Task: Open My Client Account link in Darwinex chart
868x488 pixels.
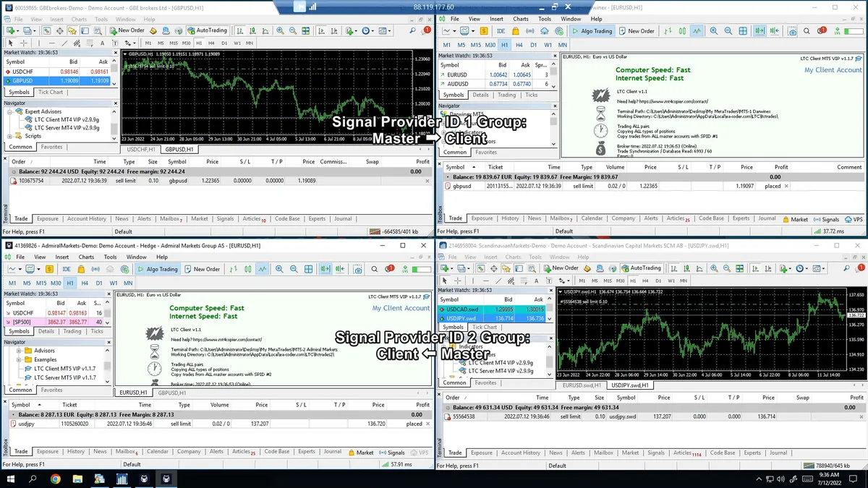Action: 833,70
